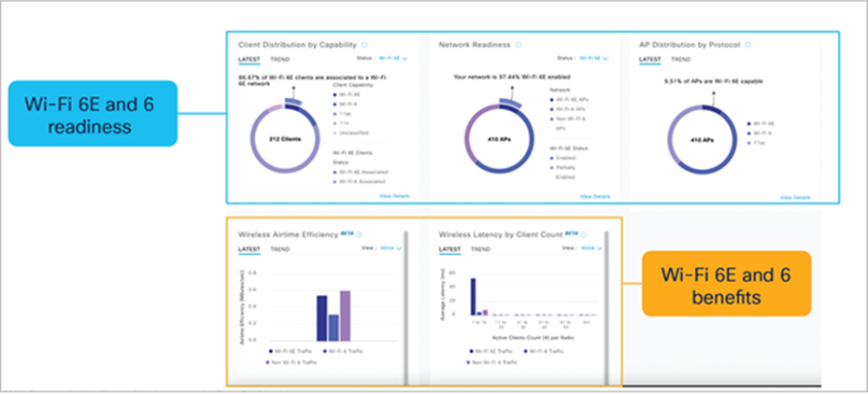The height and width of the screenshot is (394, 868).
Task: Select LATEST tab in AP Distribution by Protocol
Action: 650,60
